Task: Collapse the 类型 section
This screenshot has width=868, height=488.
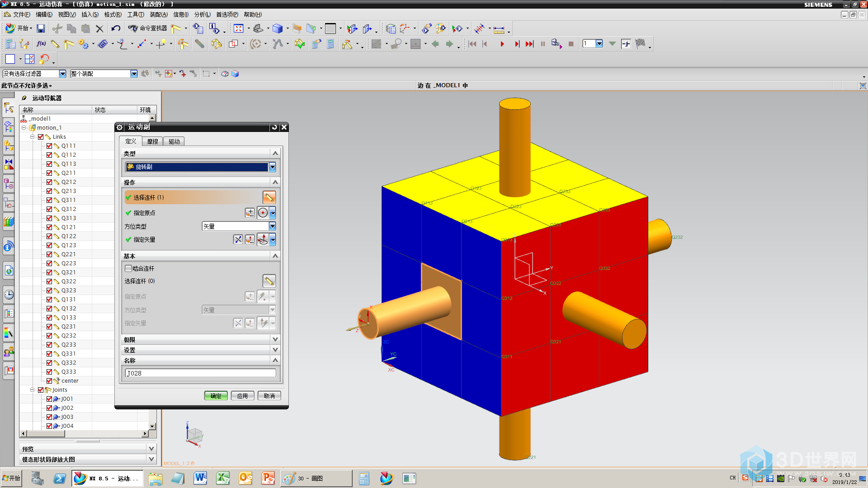Action: point(275,153)
